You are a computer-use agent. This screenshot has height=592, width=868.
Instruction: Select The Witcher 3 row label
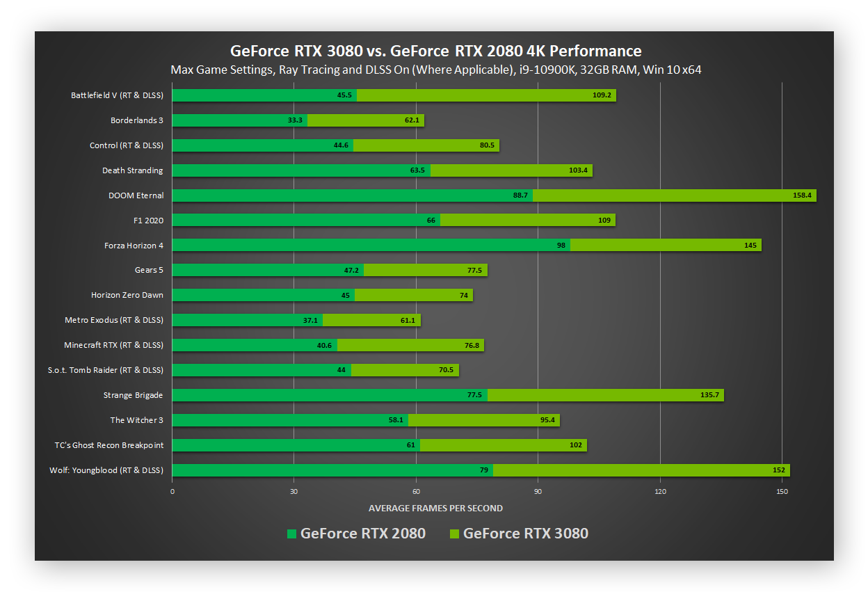136,420
